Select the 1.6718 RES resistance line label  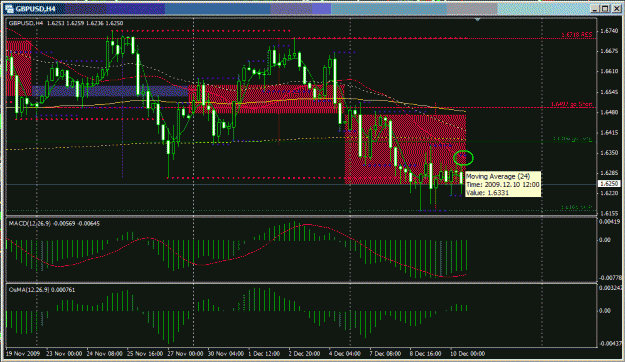point(577,35)
